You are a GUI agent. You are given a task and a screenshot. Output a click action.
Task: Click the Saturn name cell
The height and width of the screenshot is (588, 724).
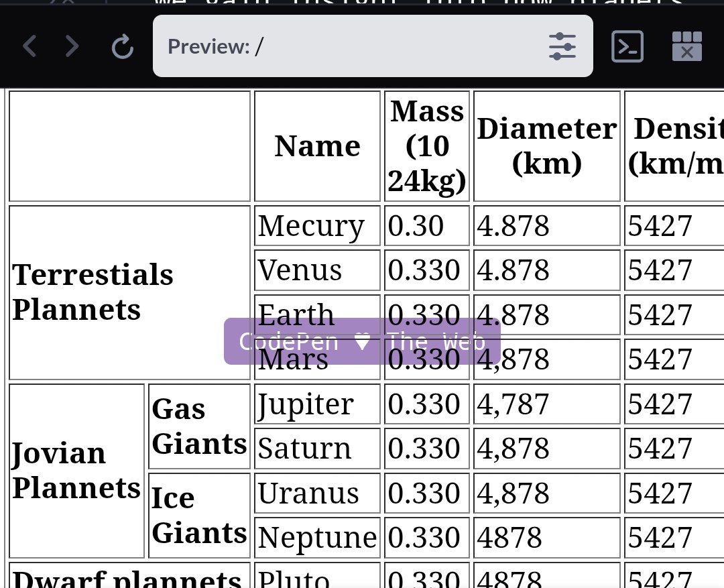tap(317, 449)
